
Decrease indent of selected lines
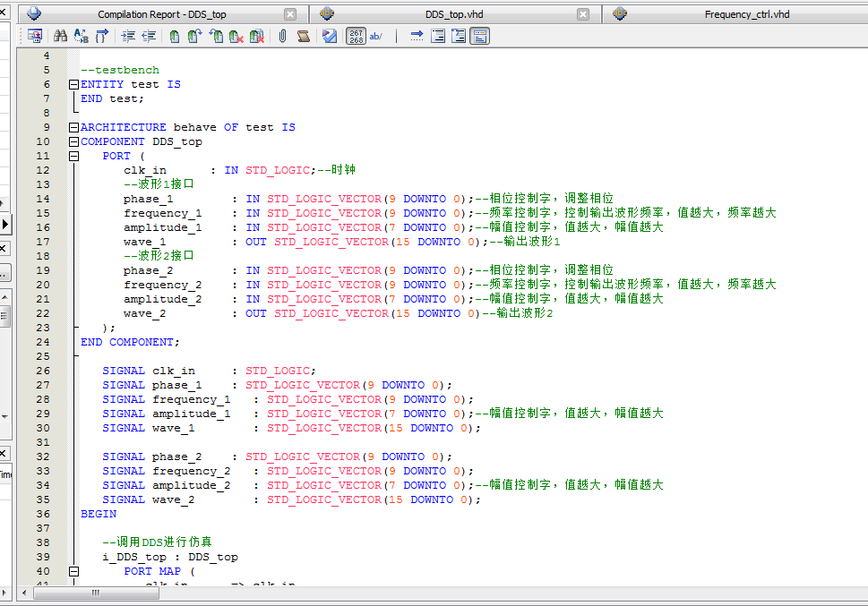coord(149,36)
